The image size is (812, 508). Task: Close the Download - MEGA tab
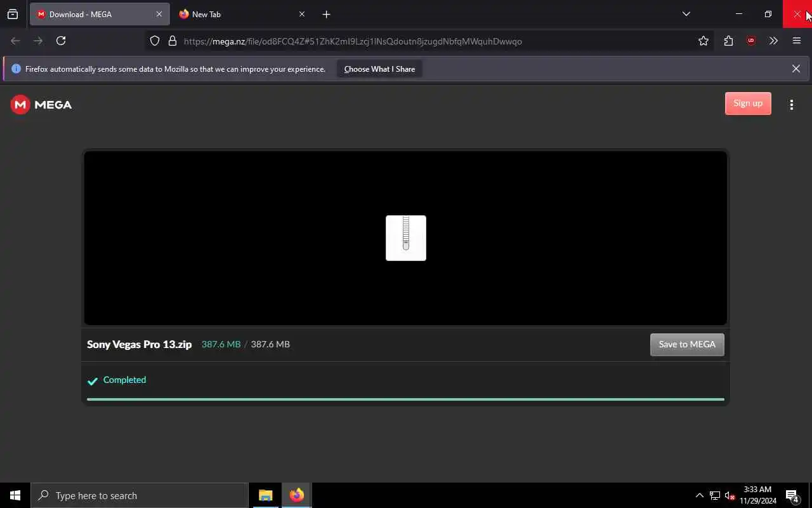point(159,14)
